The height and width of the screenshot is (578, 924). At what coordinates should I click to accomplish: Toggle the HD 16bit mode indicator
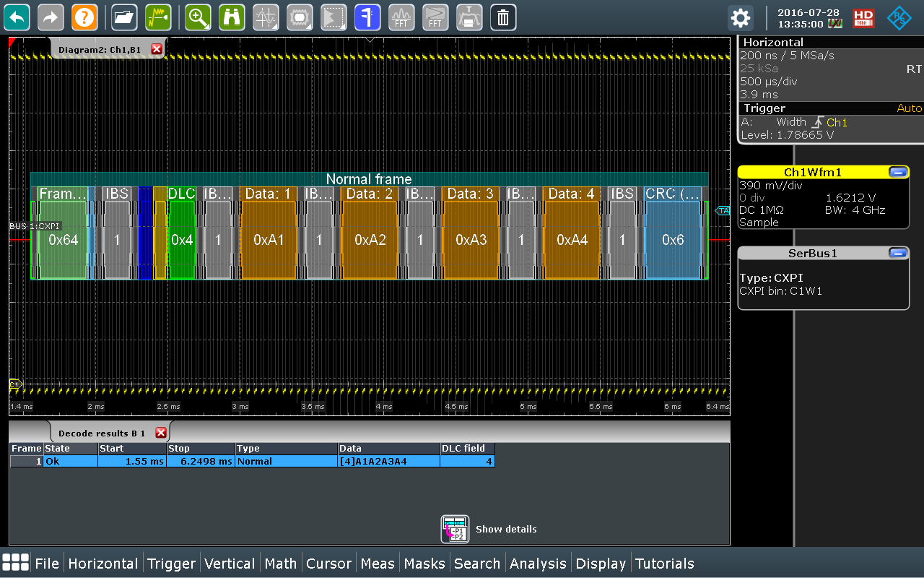point(863,18)
